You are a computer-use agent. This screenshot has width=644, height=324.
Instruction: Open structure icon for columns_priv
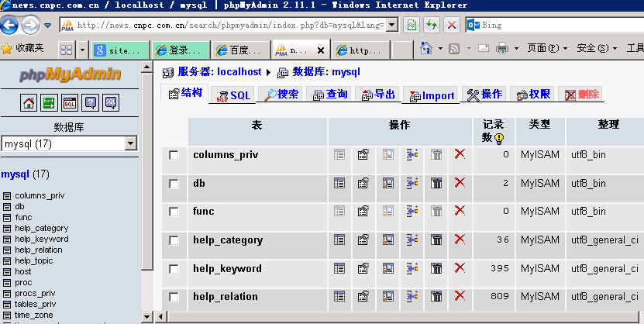point(363,154)
